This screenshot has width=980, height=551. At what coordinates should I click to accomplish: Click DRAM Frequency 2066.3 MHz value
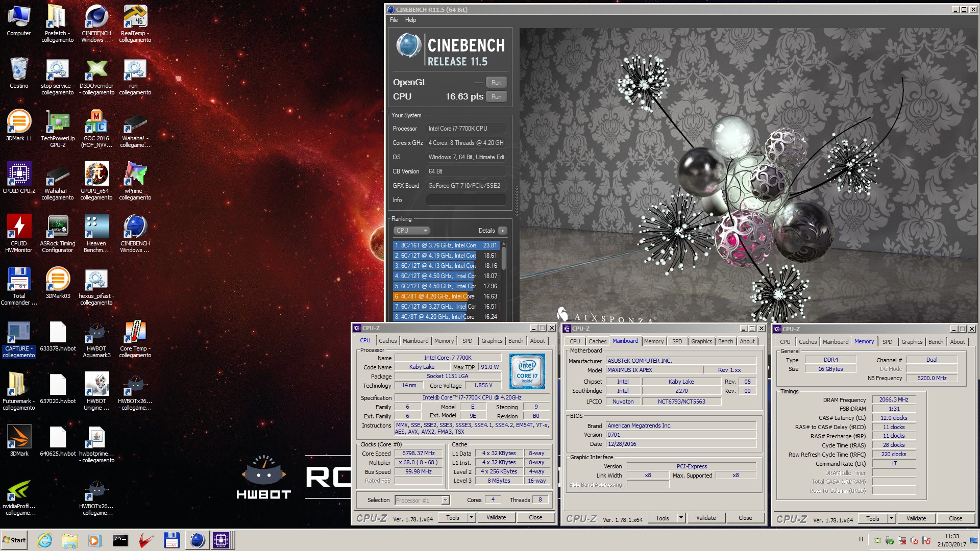pos(894,400)
